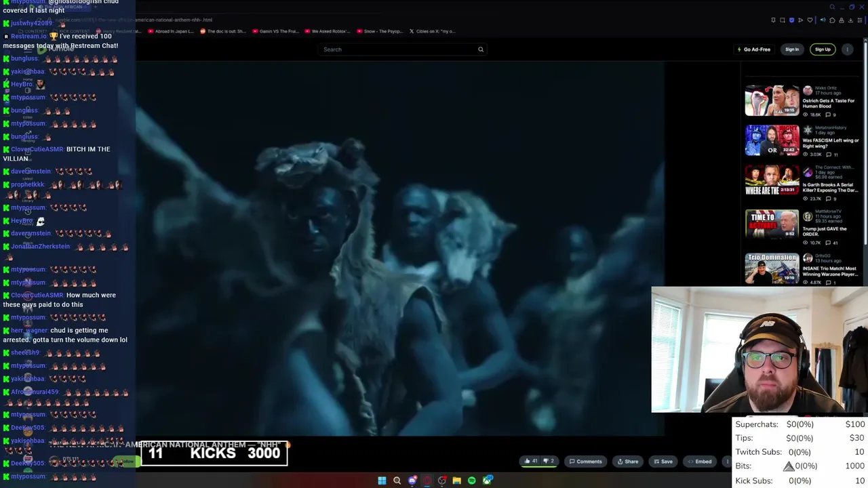This screenshot has height=488, width=868.
Task: Switch to the 'Cibies on X' tab
Action: 433,31
